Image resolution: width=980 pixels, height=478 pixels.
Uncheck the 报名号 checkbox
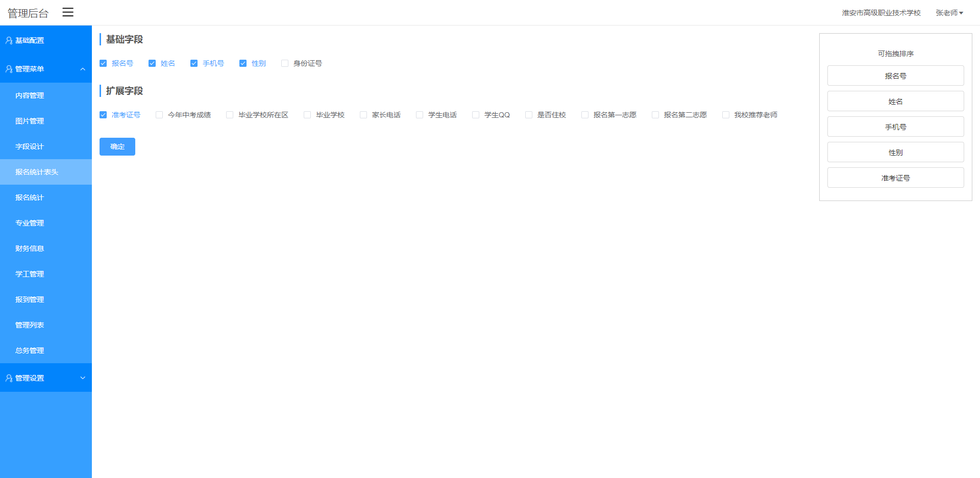click(x=103, y=63)
